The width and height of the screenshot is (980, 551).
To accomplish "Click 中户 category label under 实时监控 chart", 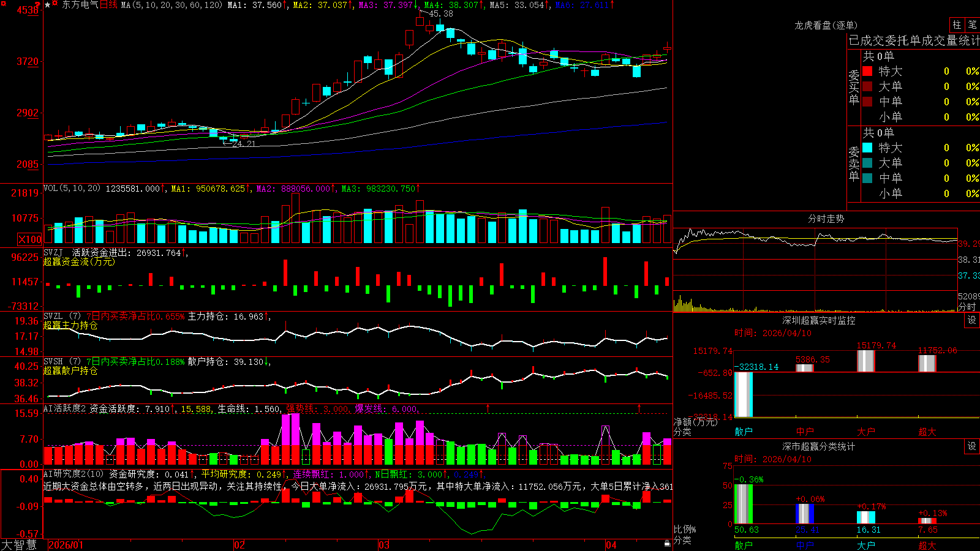I will (x=805, y=432).
